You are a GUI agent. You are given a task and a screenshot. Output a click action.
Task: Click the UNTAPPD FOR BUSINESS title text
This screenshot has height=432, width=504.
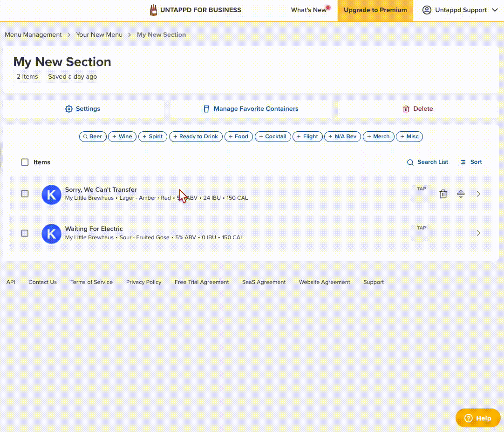point(201,10)
